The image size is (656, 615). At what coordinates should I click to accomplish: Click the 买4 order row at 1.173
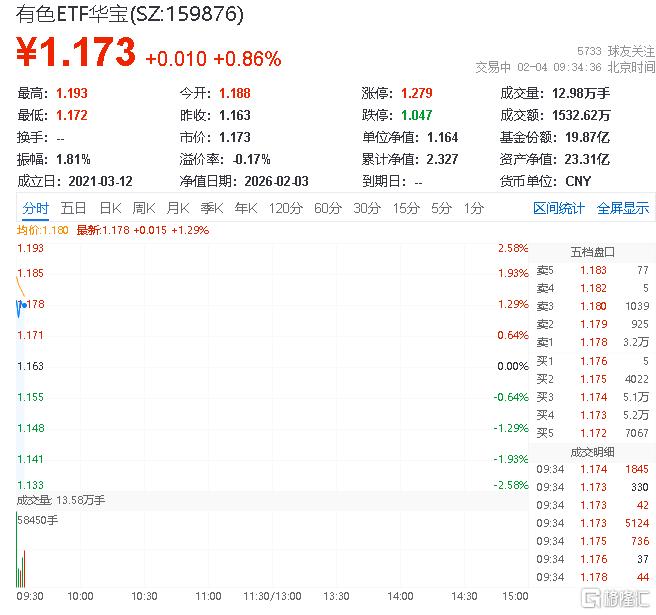click(592, 415)
